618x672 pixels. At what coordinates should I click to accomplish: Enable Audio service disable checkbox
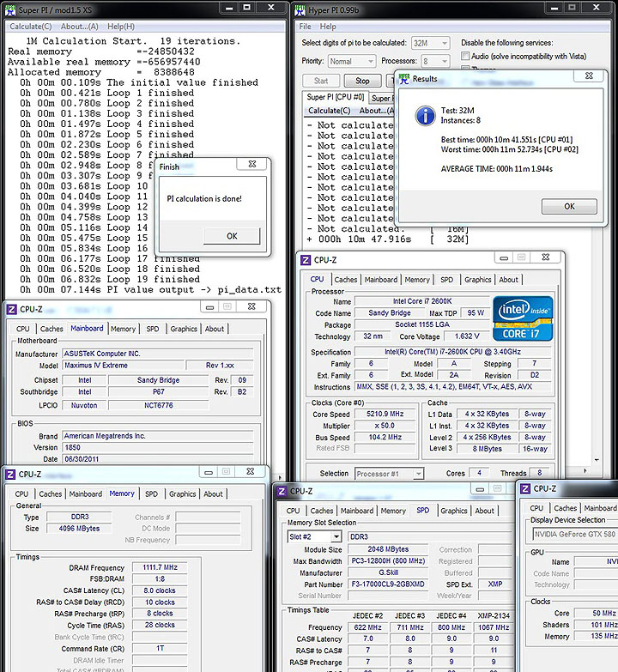point(465,56)
